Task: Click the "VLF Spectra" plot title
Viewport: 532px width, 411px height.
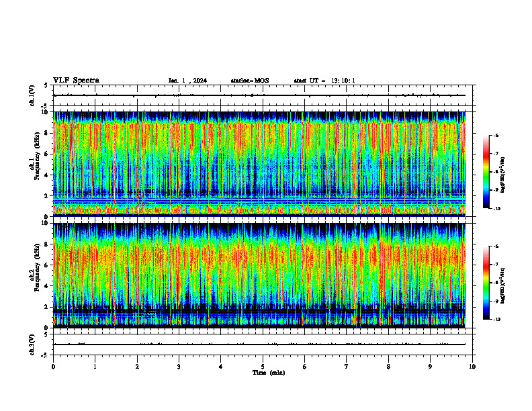Action: pyautogui.click(x=76, y=81)
